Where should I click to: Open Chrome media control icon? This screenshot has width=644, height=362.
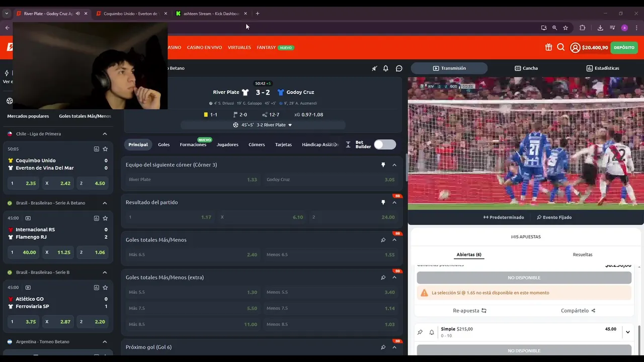(612, 28)
